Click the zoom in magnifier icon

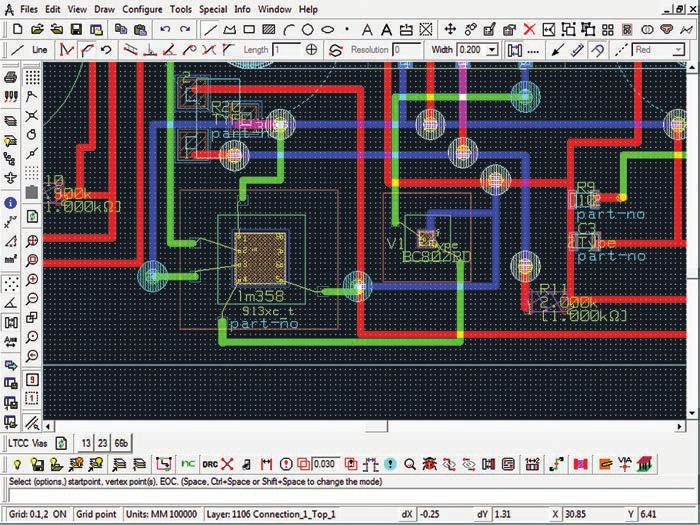tap(32, 279)
